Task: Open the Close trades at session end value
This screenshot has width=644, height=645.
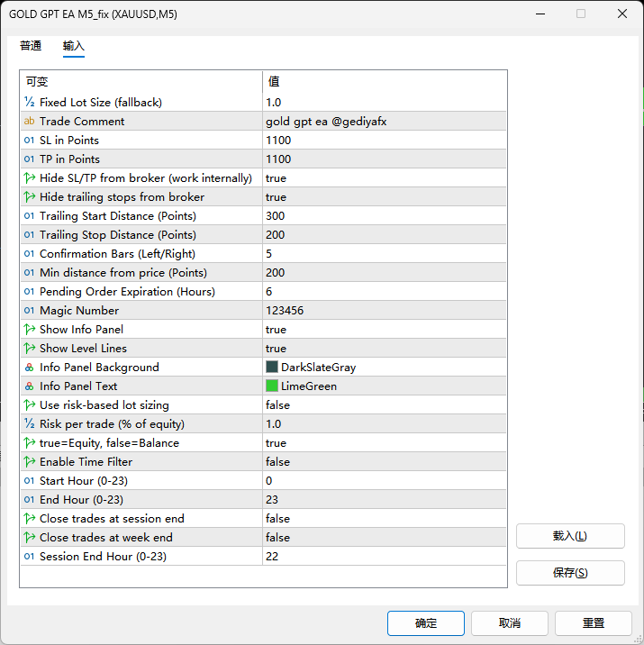Action: [x=384, y=518]
